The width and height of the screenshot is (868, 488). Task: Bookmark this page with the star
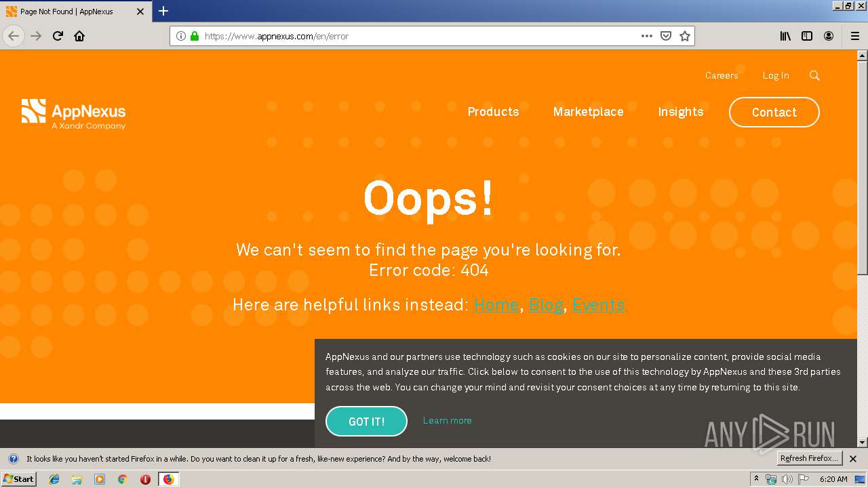pyautogui.click(x=685, y=36)
